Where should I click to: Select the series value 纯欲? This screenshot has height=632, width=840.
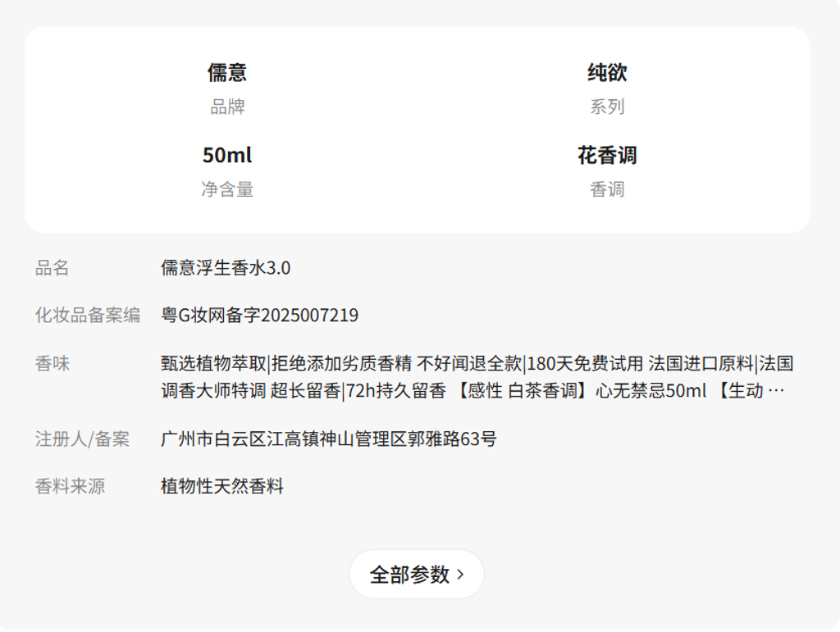point(607,72)
